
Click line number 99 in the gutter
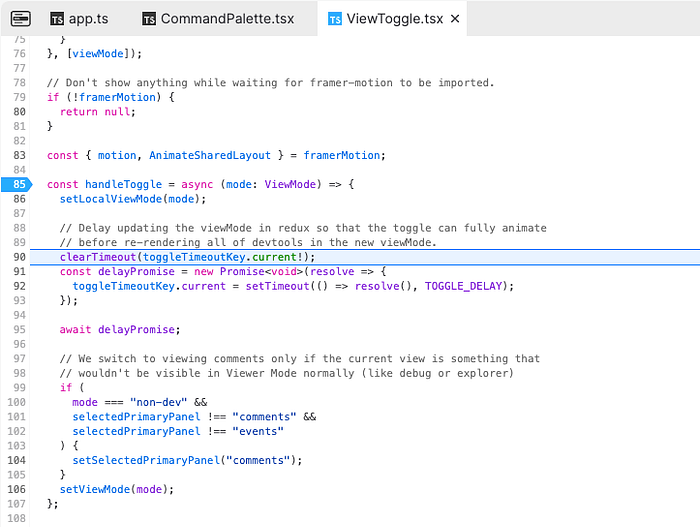click(19, 388)
